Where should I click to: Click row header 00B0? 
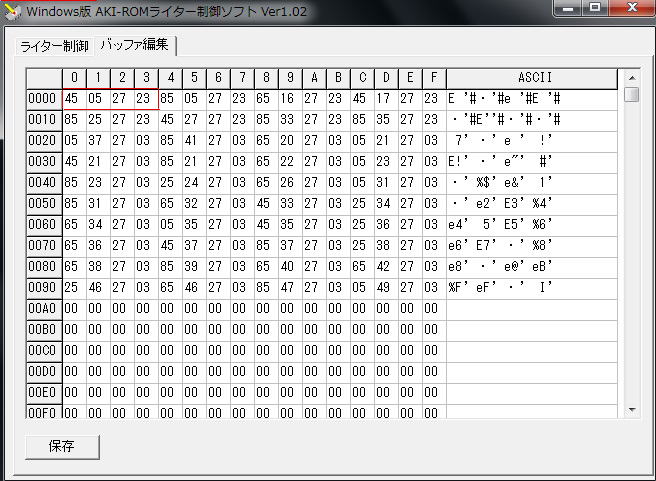pyautogui.click(x=44, y=330)
